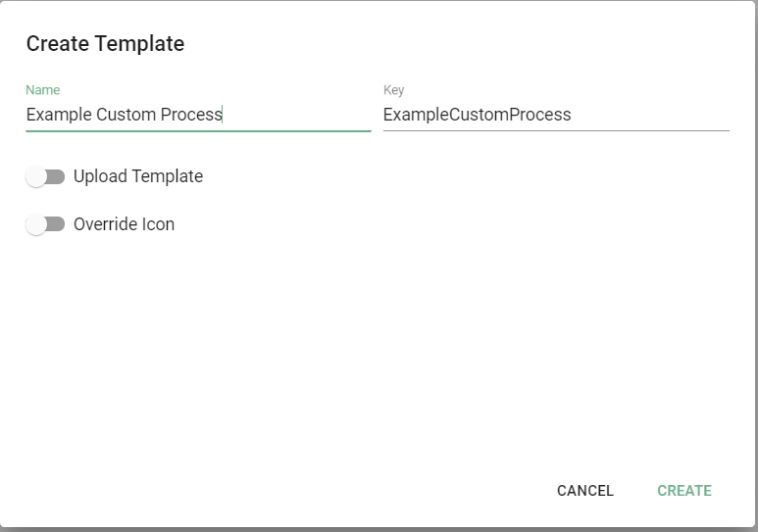Focus the Name input field
This screenshot has height=532, width=758.
click(294, 115)
